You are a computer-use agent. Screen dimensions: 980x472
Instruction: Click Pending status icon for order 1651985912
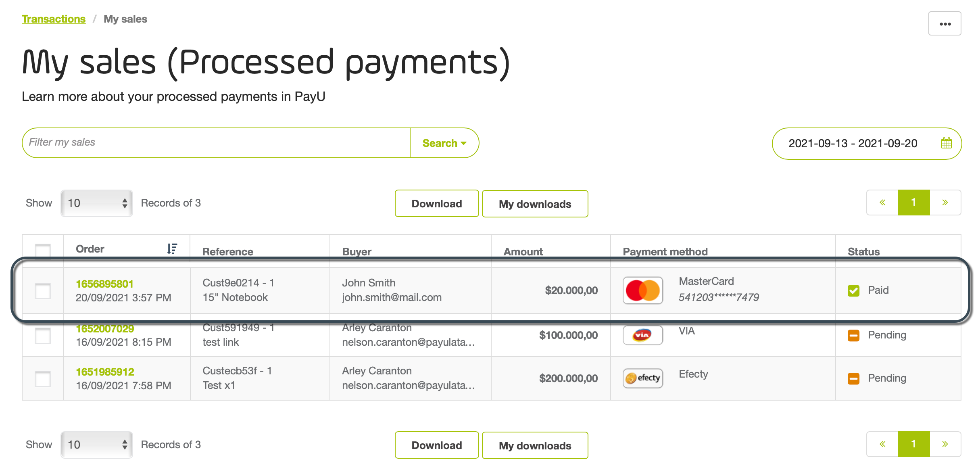[853, 378]
